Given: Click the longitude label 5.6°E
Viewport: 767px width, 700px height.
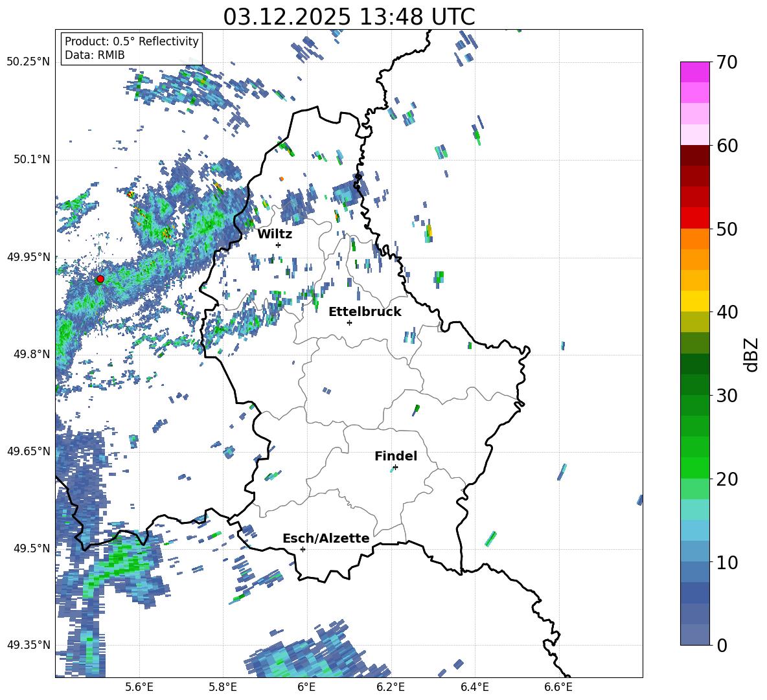Looking at the screenshot, I should pyautogui.click(x=139, y=687).
